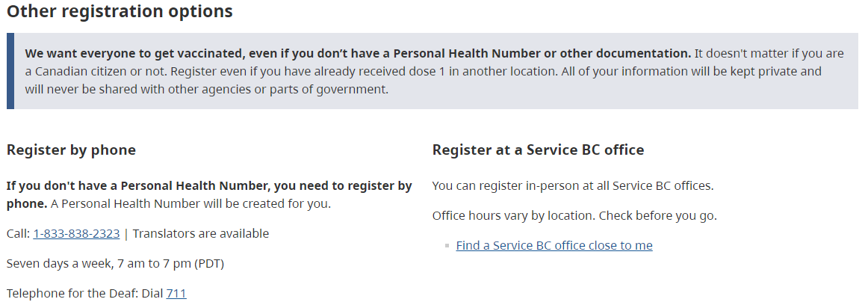
Task: Click the bold 'We want everyone to get vaccinated' text
Action: [x=358, y=54]
